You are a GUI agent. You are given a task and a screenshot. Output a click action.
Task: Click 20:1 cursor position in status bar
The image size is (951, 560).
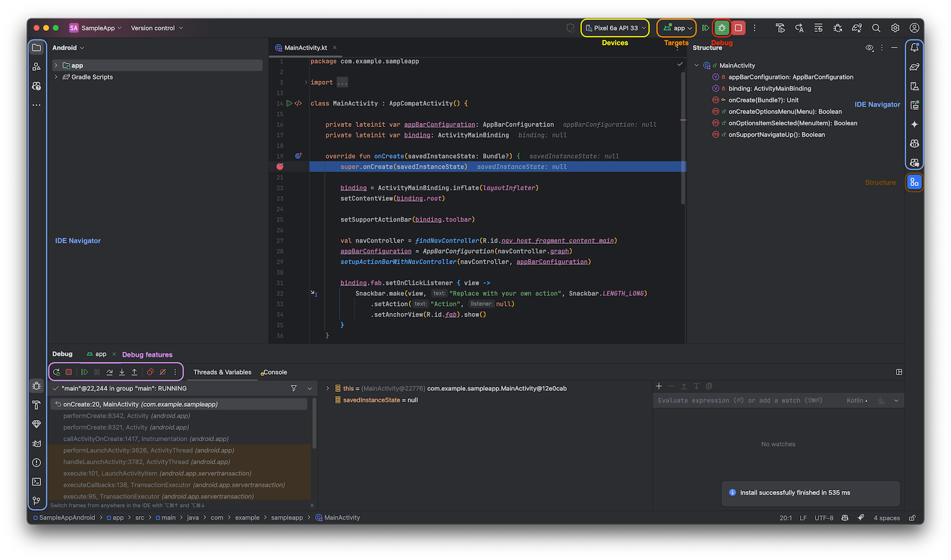[785, 518]
